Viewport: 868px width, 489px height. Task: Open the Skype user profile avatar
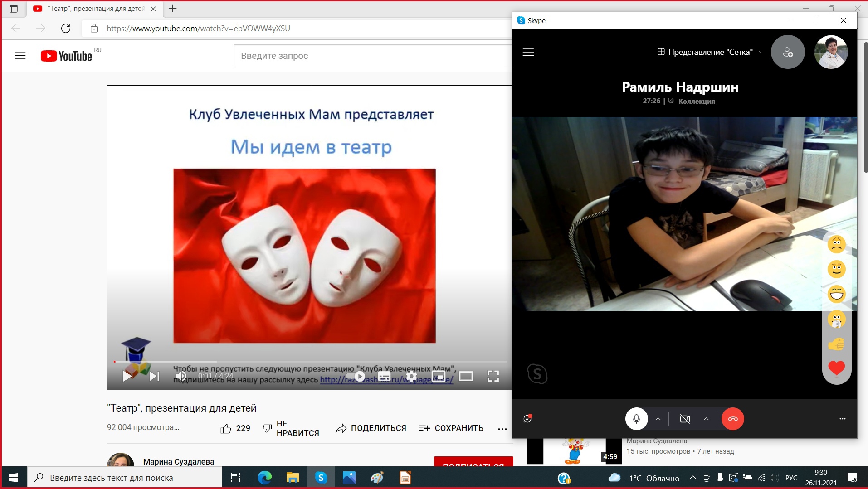click(x=831, y=52)
